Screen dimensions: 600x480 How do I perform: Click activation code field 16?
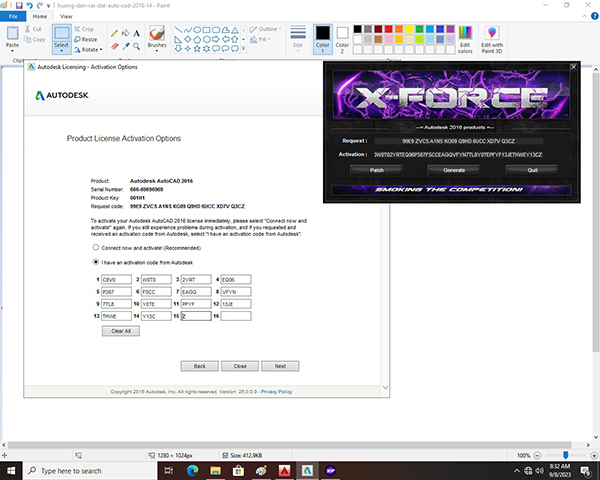pos(236,316)
